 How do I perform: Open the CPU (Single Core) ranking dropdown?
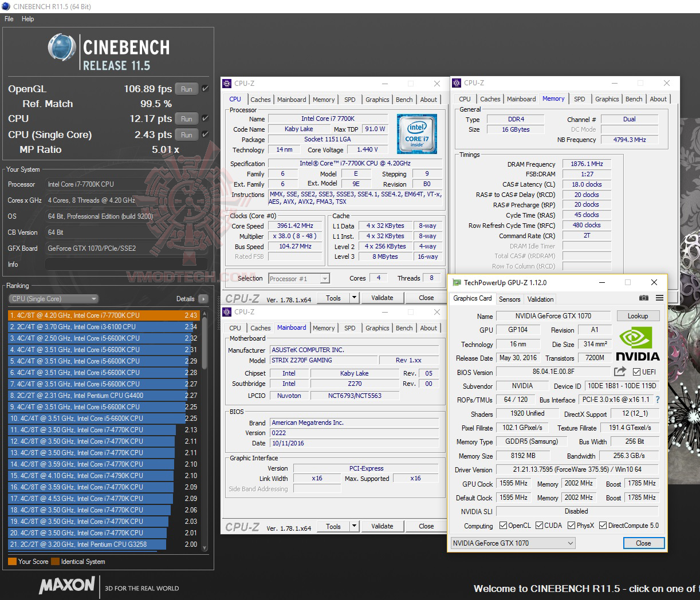pos(54,299)
